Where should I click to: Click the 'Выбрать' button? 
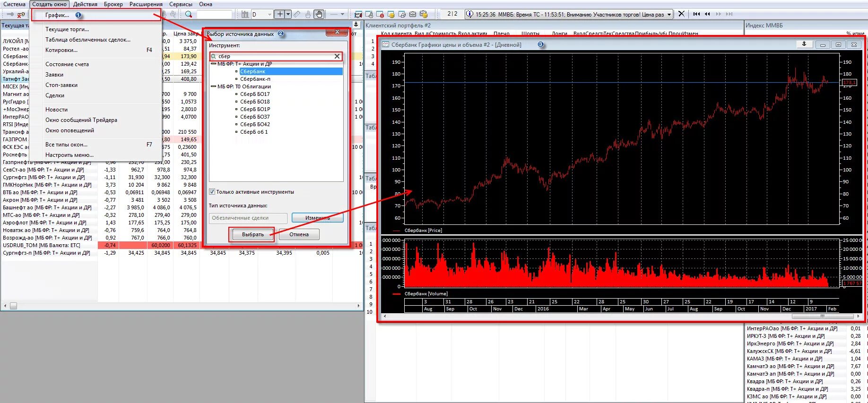point(253,234)
